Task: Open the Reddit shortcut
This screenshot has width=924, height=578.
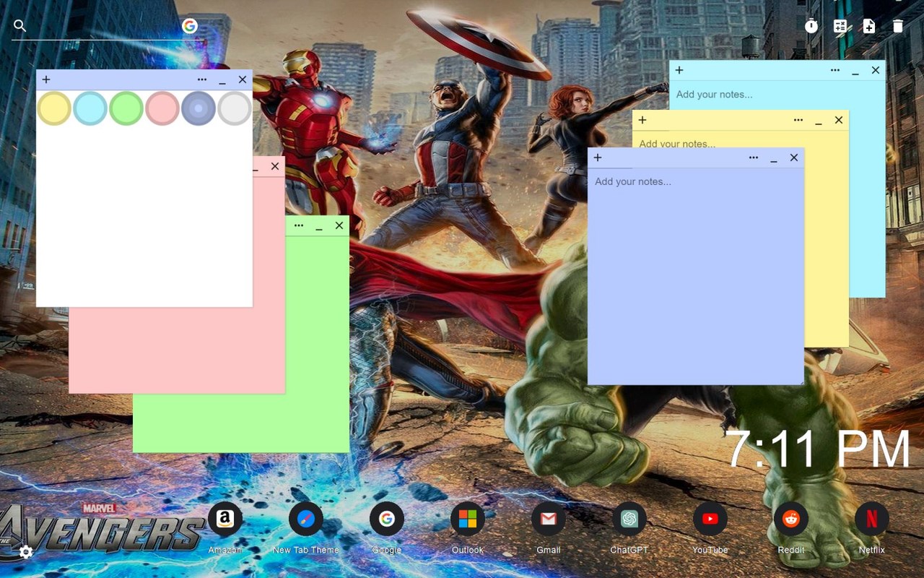Action: pos(791,519)
